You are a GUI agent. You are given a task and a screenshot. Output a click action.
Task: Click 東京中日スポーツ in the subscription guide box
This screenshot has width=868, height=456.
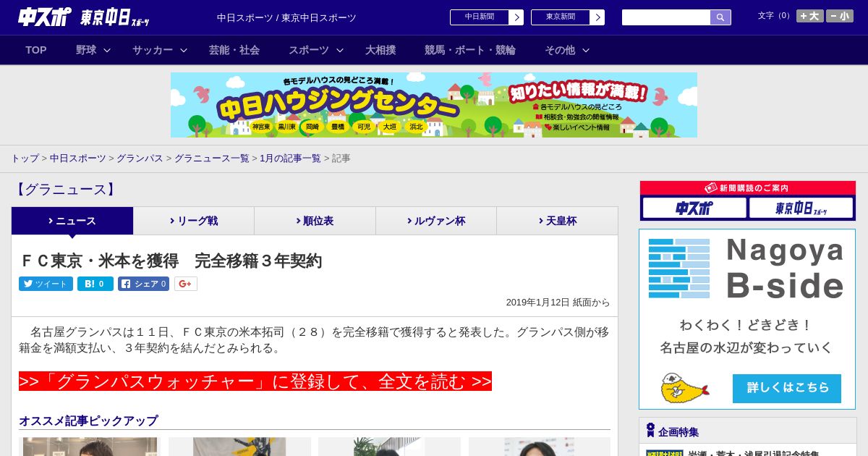pyautogui.click(x=801, y=208)
